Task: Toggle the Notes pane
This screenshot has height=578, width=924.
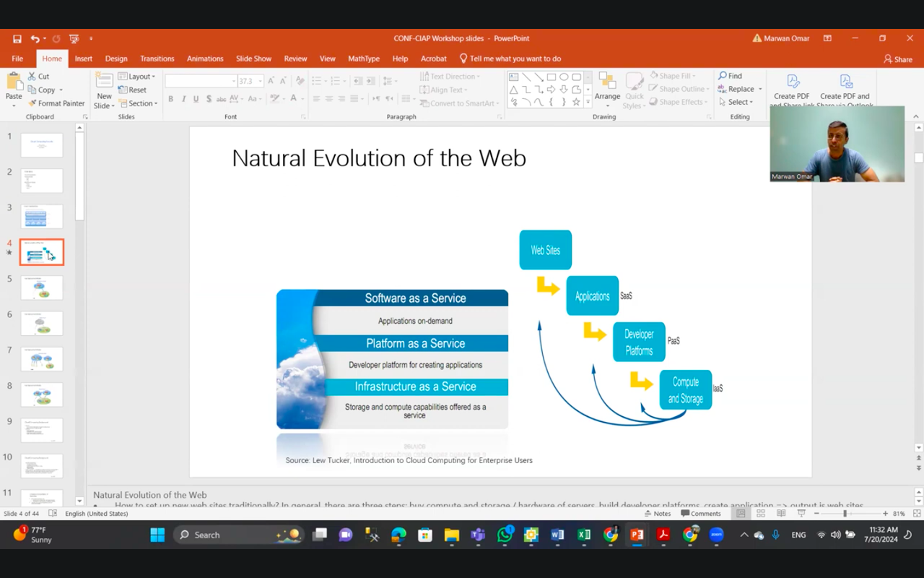Action: [657, 514]
